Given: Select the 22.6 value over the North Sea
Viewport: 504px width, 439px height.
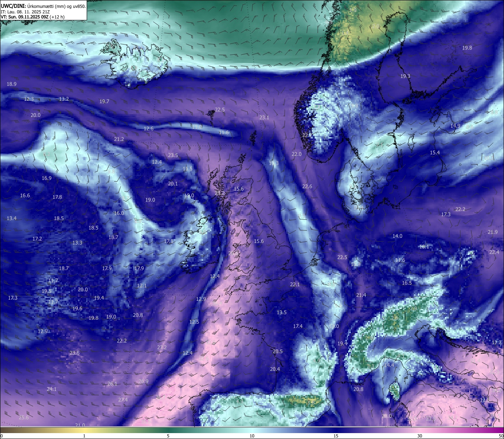Looking at the screenshot, I should (307, 186).
